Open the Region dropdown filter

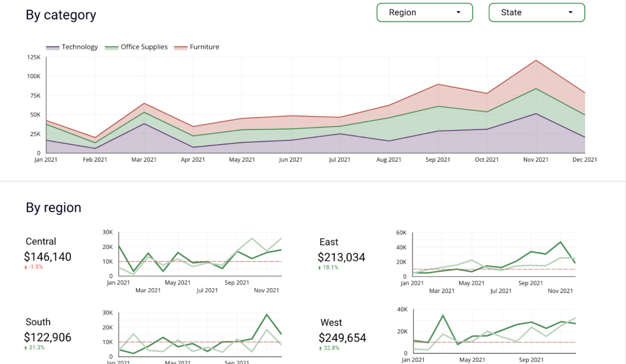coord(424,12)
